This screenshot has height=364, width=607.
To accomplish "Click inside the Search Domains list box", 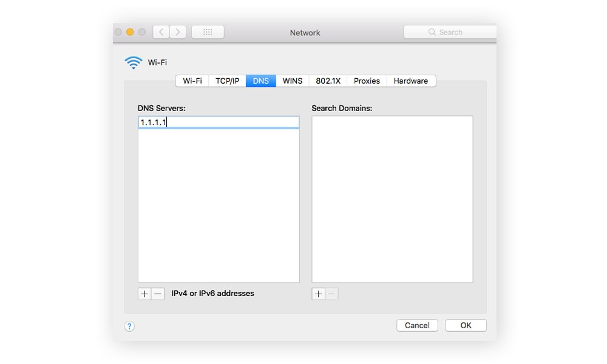I will click(392, 199).
